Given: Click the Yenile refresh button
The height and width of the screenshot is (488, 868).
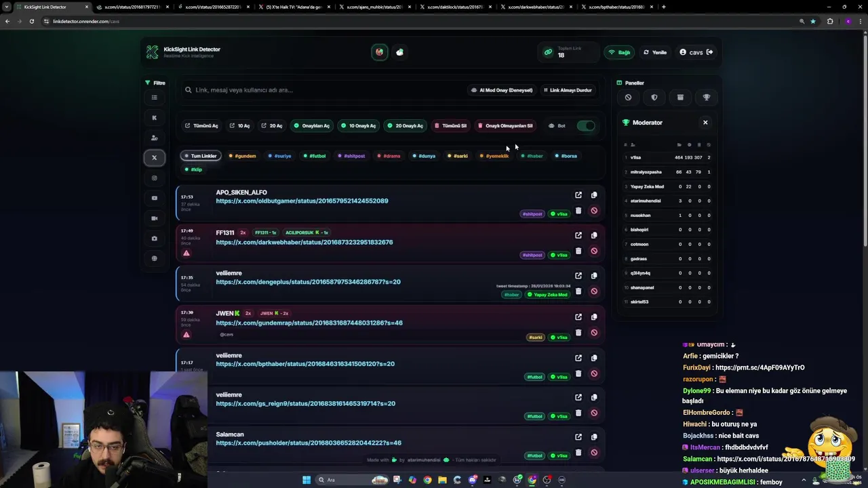Looking at the screenshot, I should (x=655, y=52).
